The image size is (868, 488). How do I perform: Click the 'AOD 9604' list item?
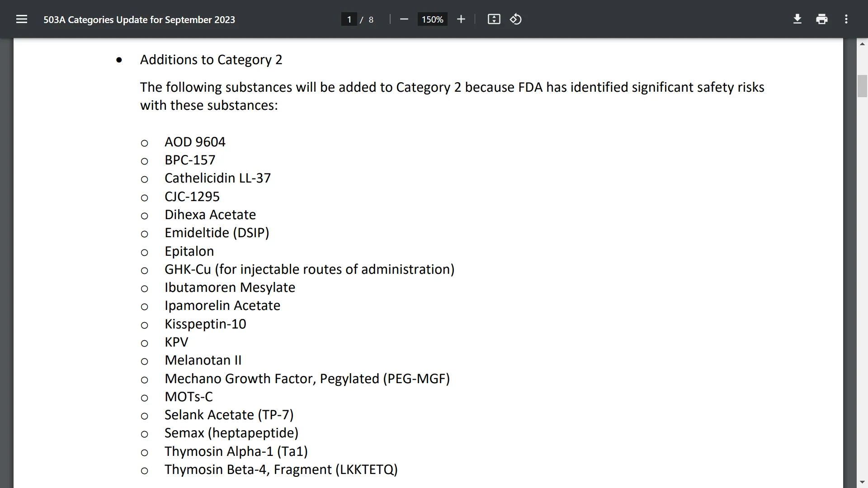pyautogui.click(x=195, y=142)
